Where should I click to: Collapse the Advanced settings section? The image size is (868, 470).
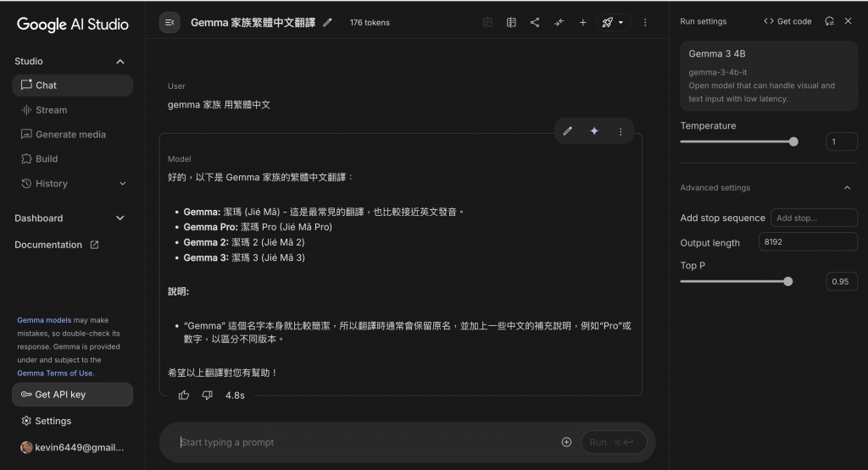coord(847,188)
